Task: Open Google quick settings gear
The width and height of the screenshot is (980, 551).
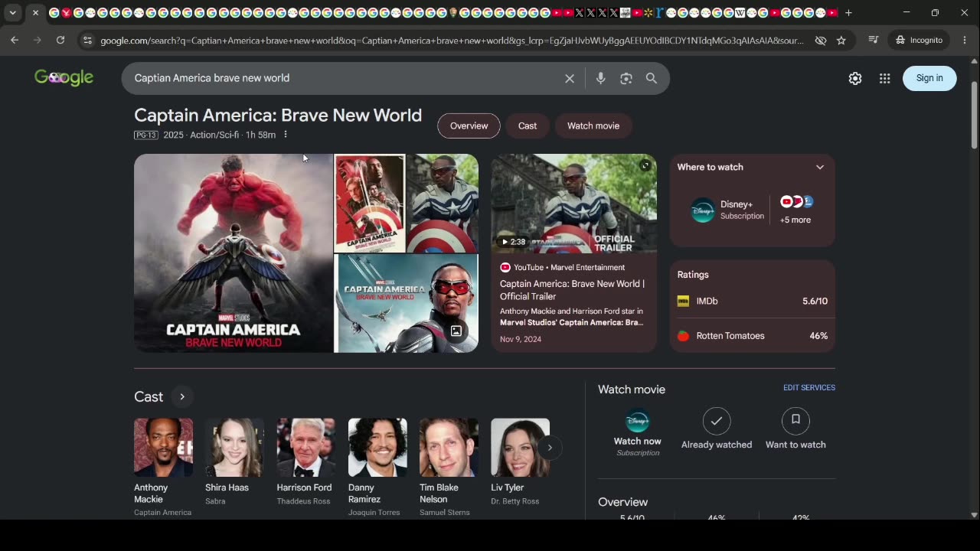Action: [x=855, y=78]
